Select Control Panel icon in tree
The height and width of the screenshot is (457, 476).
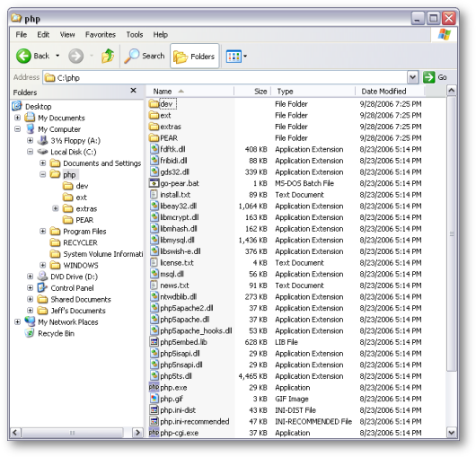(42, 287)
